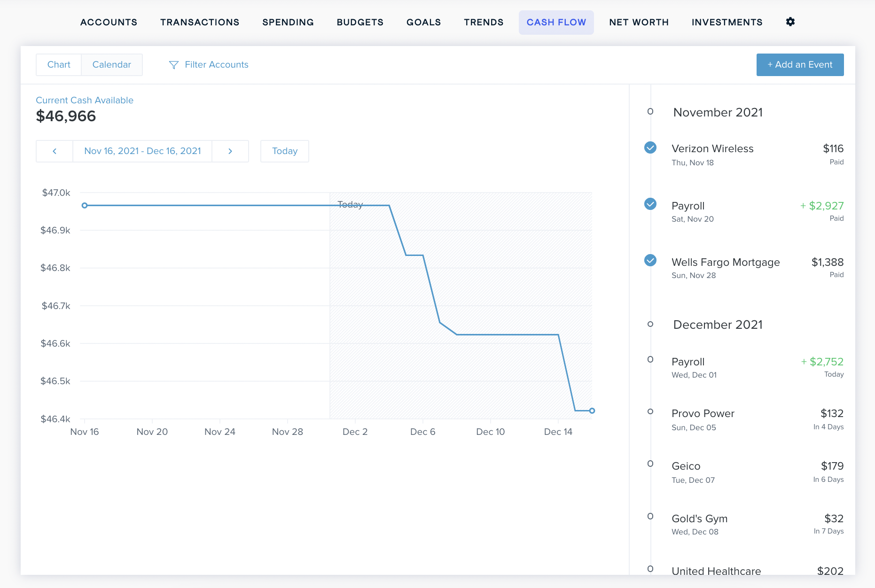Image resolution: width=875 pixels, height=588 pixels.
Task: Click the Add an Event button
Action: point(800,65)
